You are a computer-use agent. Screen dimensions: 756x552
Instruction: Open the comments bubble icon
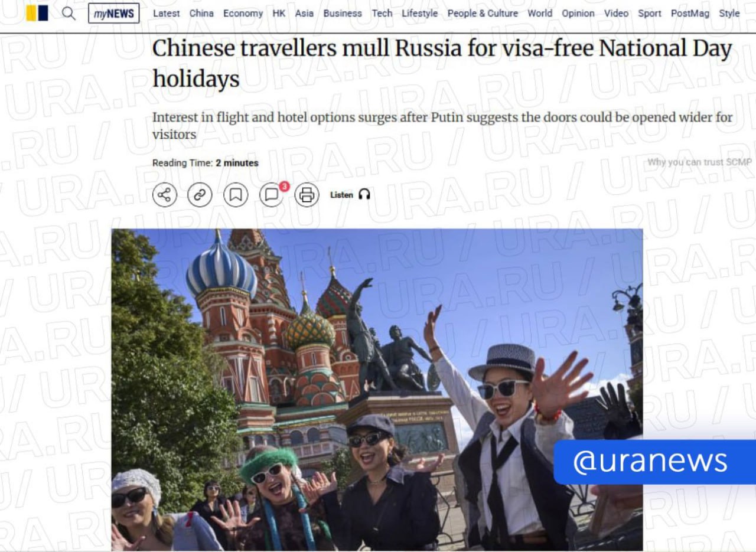(x=272, y=195)
